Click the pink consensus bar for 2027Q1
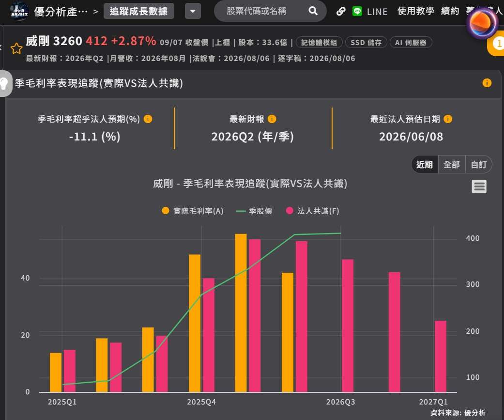The width and height of the screenshot is (504, 420). pos(441,357)
